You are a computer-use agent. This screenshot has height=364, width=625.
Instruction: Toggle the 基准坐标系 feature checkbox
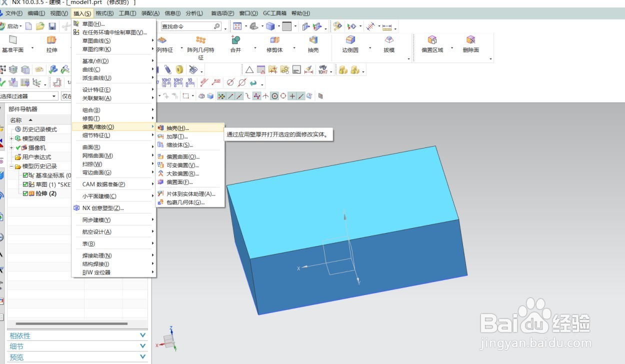[26, 175]
